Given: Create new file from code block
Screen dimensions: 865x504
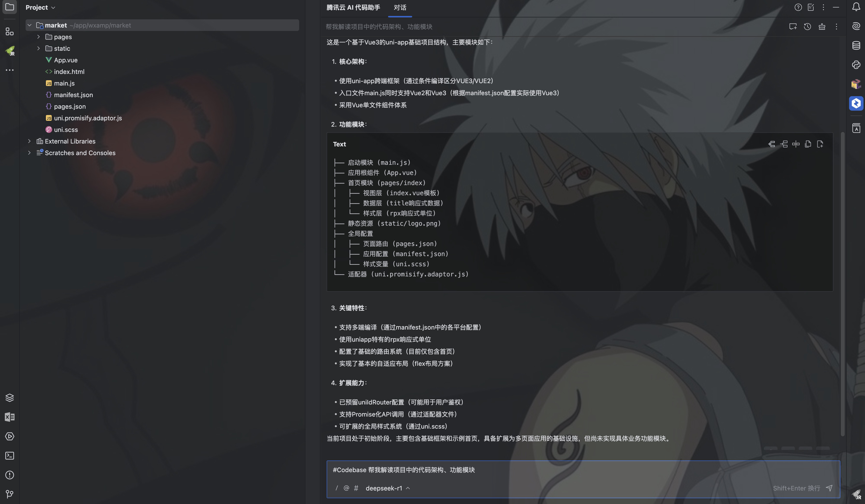Looking at the screenshot, I should (x=820, y=144).
